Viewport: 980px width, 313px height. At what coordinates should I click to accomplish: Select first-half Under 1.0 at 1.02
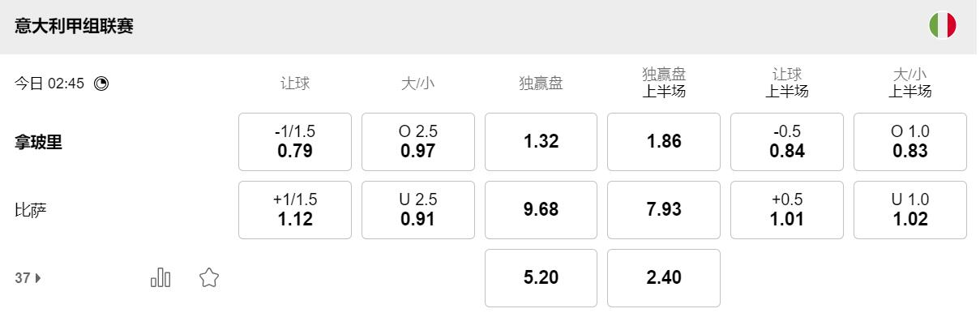[x=910, y=210]
